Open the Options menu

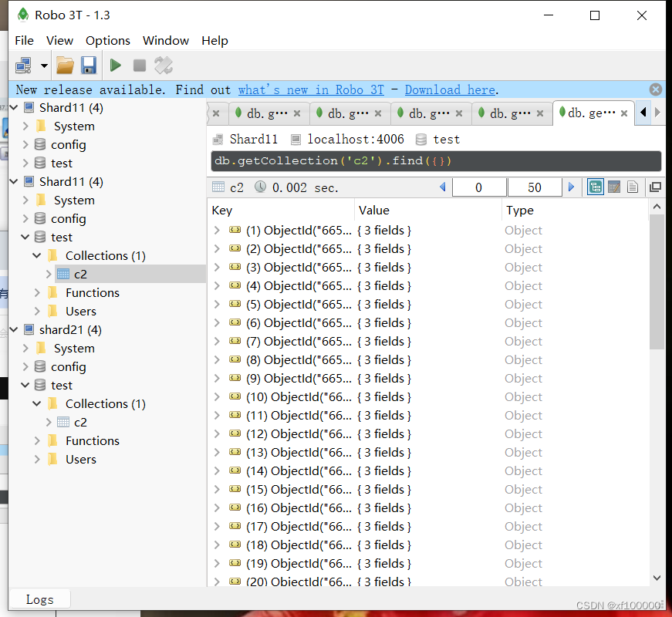(x=107, y=40)
